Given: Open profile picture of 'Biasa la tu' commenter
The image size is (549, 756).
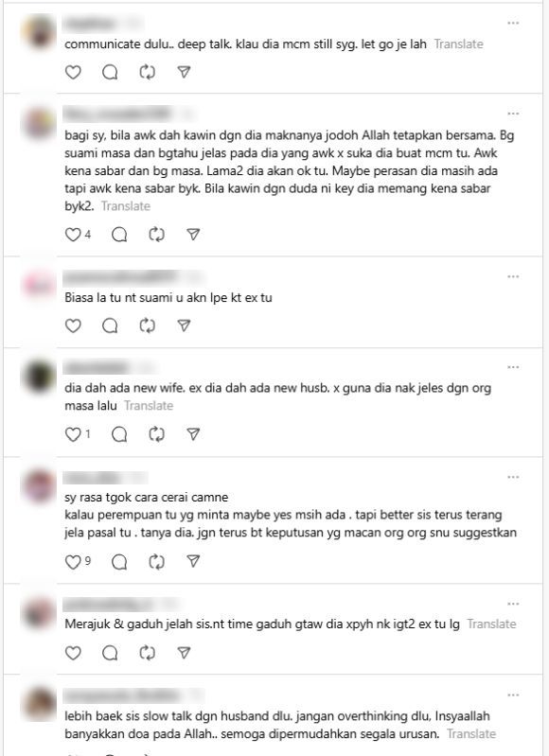Looking at the screenshot, I should pyautogui.click(x=40, y=285).
